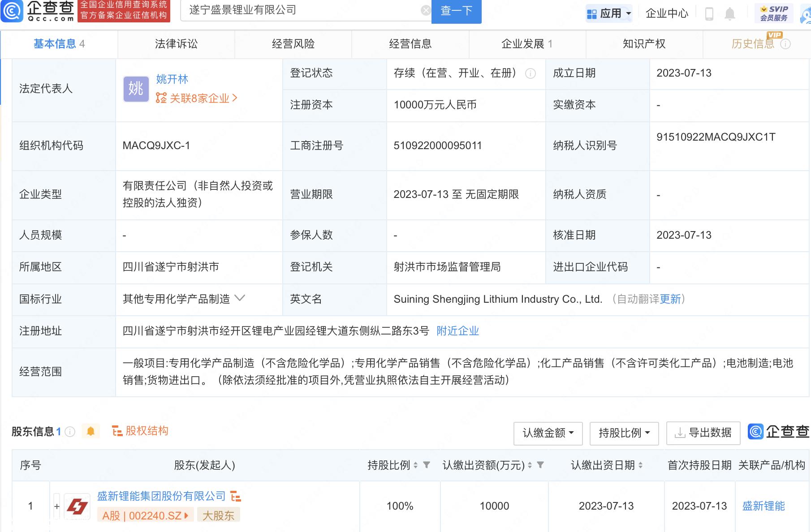
Task: Switch to 经营风险 tab
Action: pos(293,44)
